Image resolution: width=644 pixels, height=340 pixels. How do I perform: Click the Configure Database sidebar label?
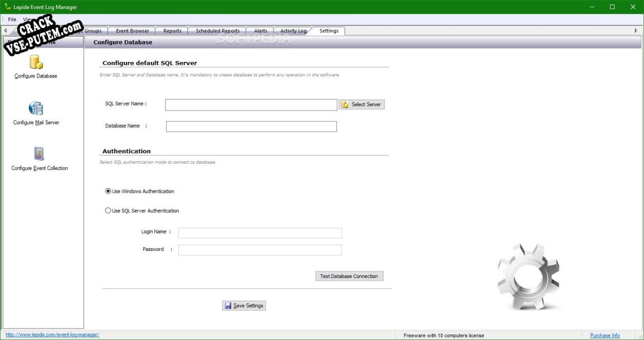point(36,76)
